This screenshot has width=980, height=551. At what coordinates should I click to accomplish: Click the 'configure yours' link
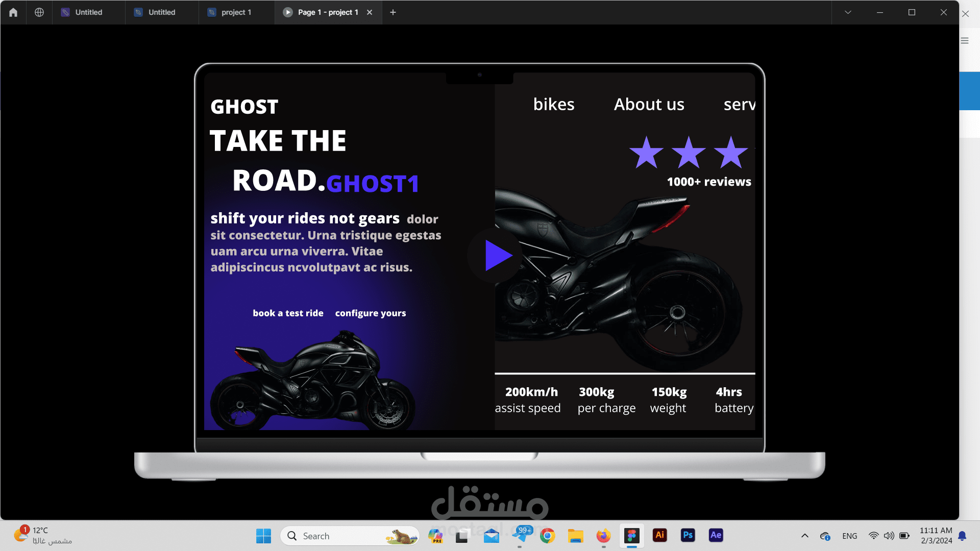(x=370, y=313)
